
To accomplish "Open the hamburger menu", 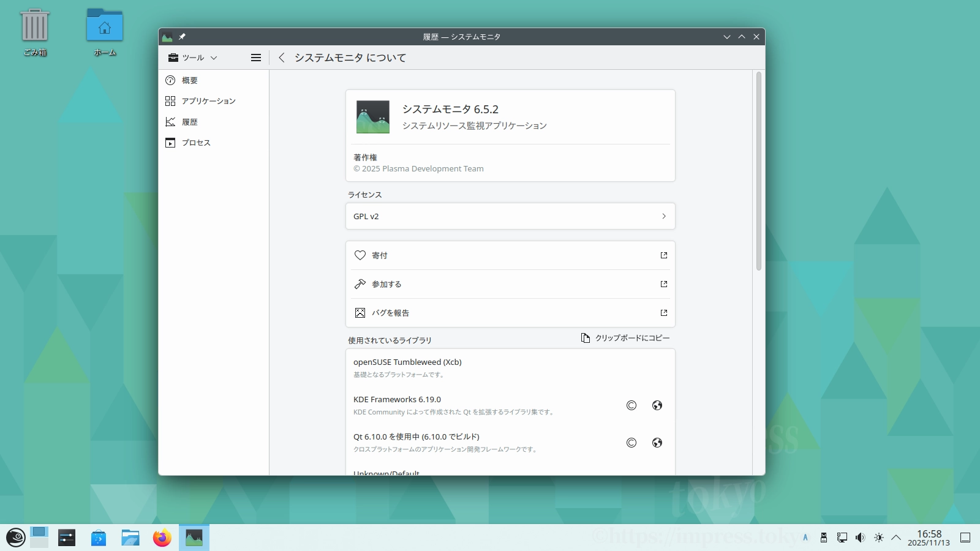I will click(256, 58).
